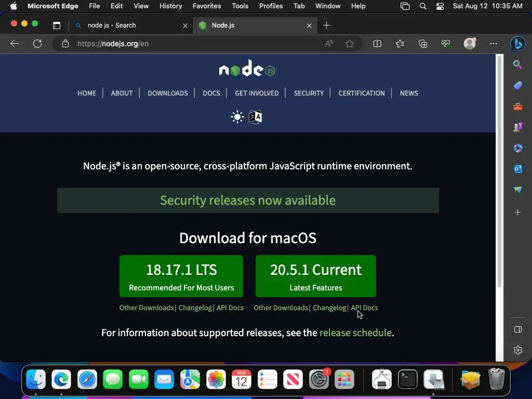Open sidebar Drop paper plane icon
532x399 pixels.
(517, 189)
